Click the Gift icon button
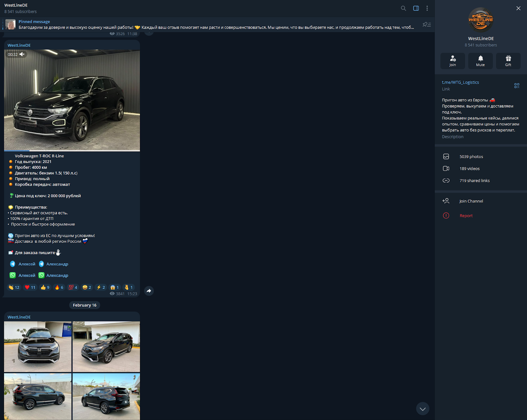 (508, 61)
